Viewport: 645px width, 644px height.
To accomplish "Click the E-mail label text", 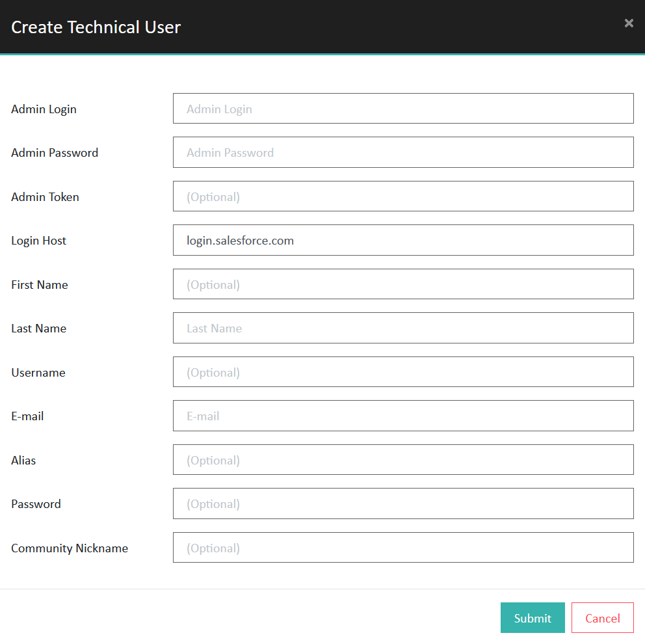I will [x=27, y=416].
